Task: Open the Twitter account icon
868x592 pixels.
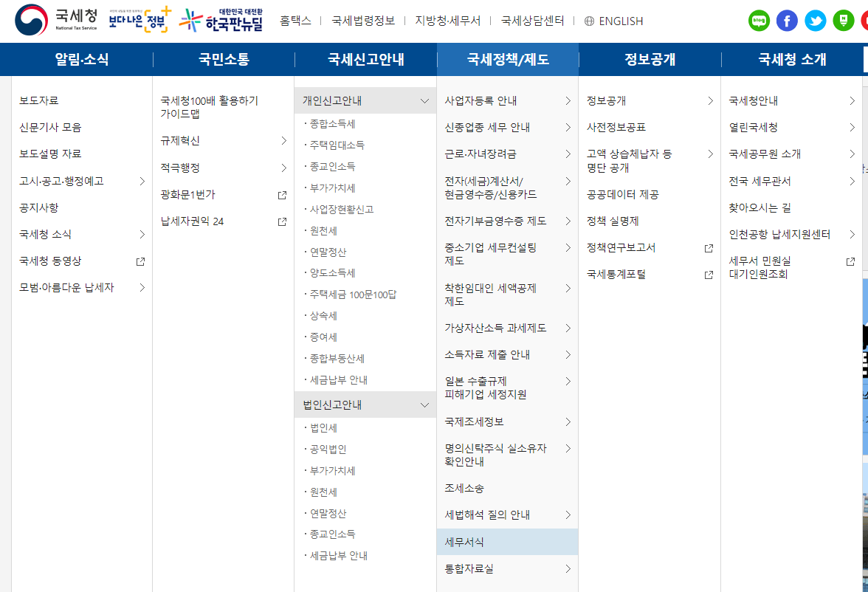Action: 815,21
